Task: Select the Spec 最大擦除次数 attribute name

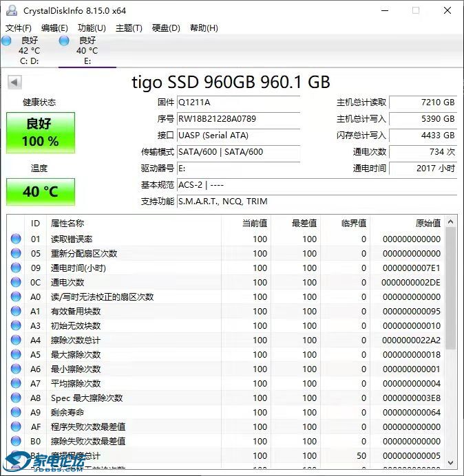Action: point(87,398)
